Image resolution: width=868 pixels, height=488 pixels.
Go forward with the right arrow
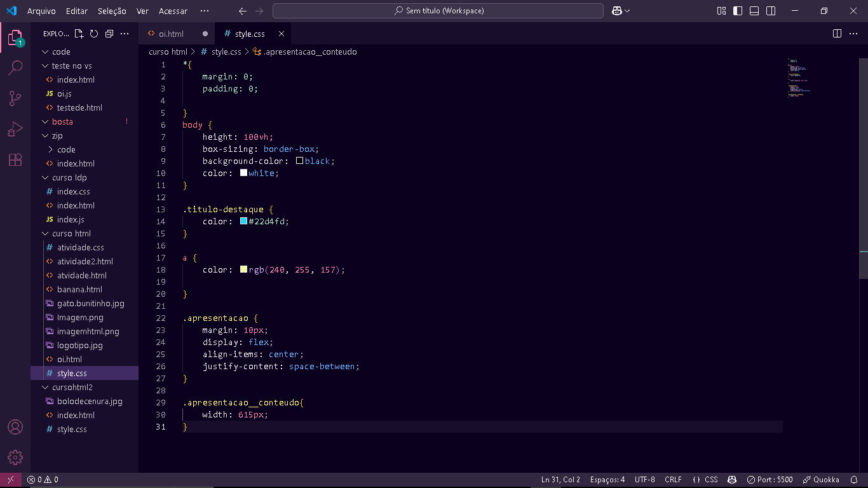(259, 11)
